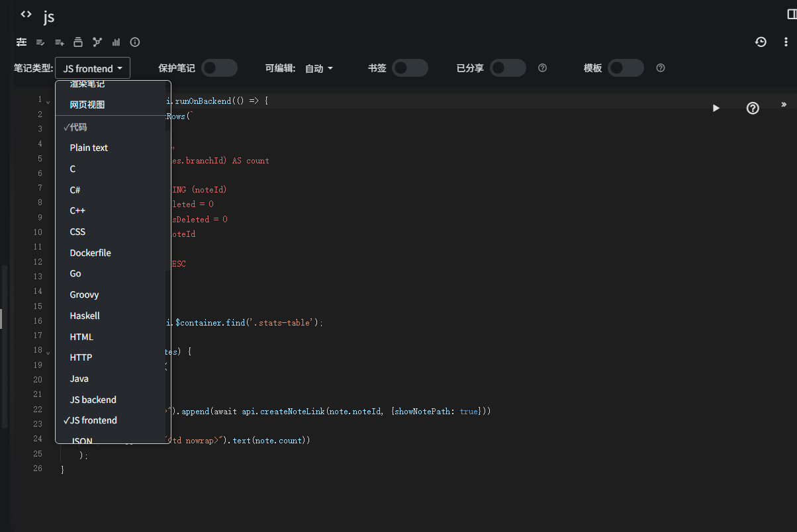Choose JS backend in the type menu

pyautogui.click(x=93, y=400)
